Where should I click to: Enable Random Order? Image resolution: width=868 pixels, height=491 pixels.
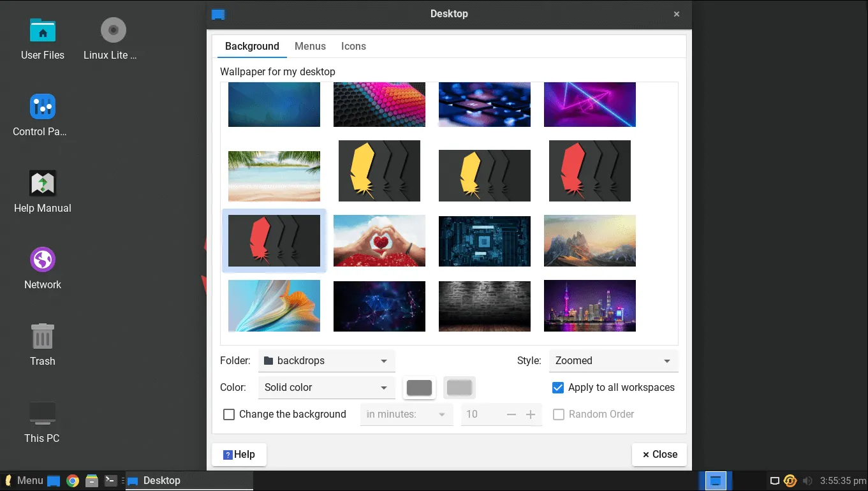(x=559, y=414)
